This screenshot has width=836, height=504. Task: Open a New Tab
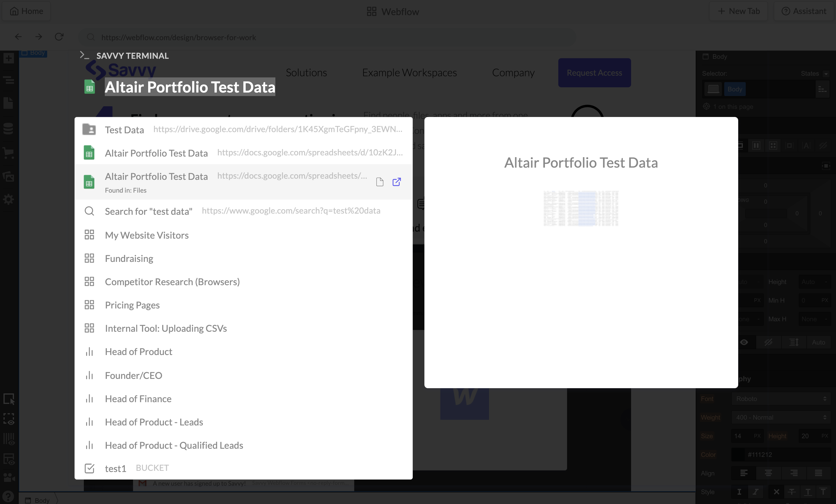pos(738,11)
